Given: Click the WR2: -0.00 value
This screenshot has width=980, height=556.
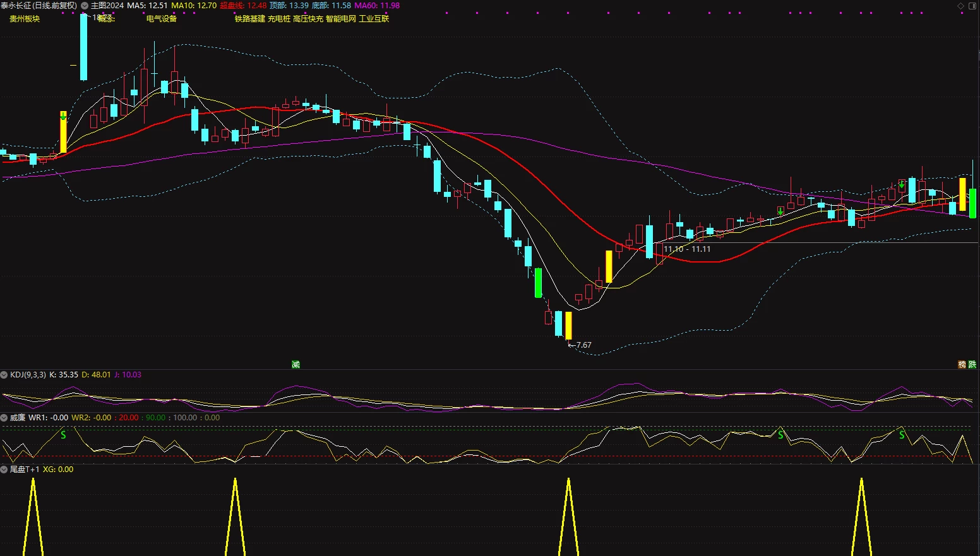Looking at the screenshot, I should (92, 418).
